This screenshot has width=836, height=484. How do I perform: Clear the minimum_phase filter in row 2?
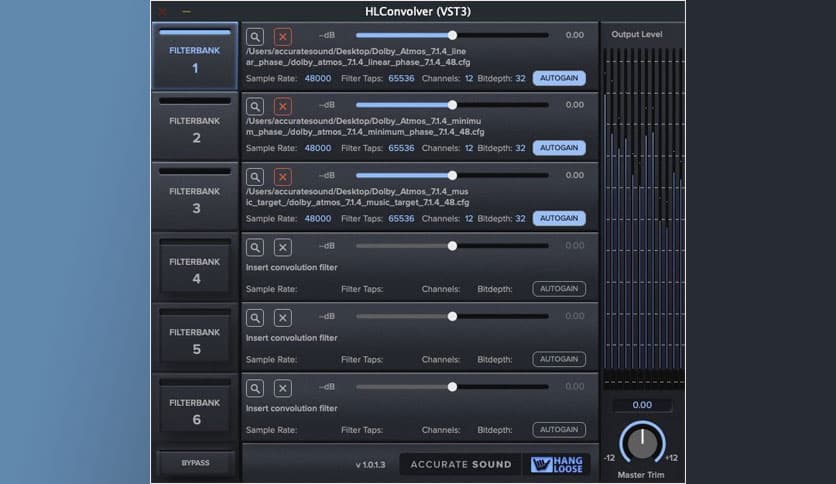pos(283,107)
